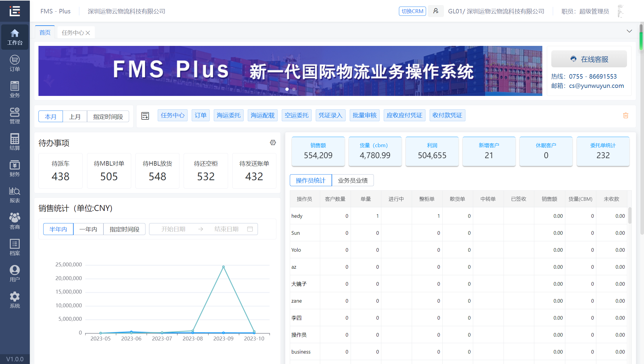Viewport: 644px width, 364px height.
Task: Open the 财务 finance sidebar icon
Action: click(x=15, y=169)
